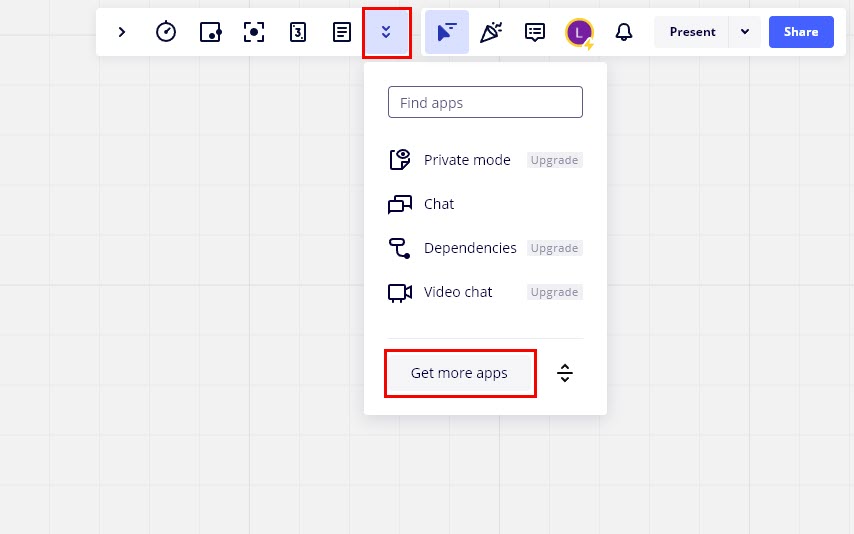
Task: Click the blue Share button
Action: [x=801, y=32]
